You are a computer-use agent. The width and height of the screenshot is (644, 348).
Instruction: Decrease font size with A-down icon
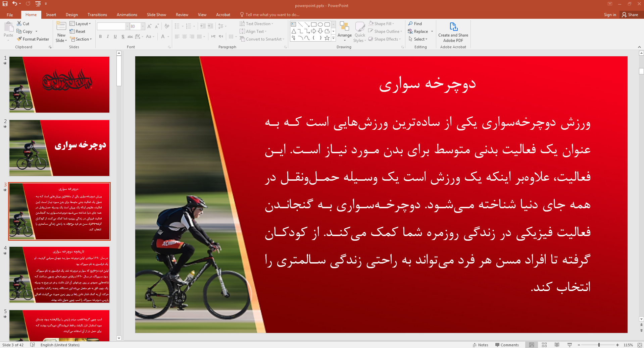click(157, 26)
